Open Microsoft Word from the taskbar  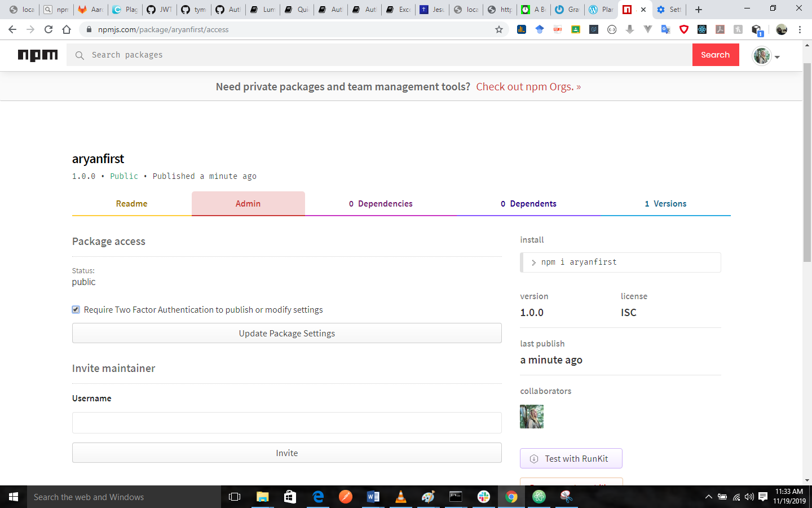click(373, 497)
